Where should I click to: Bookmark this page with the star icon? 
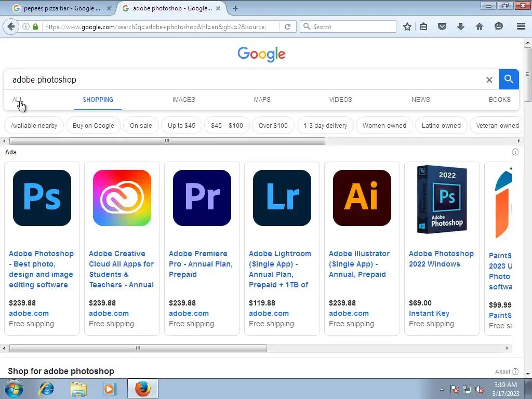pos(407,26)
